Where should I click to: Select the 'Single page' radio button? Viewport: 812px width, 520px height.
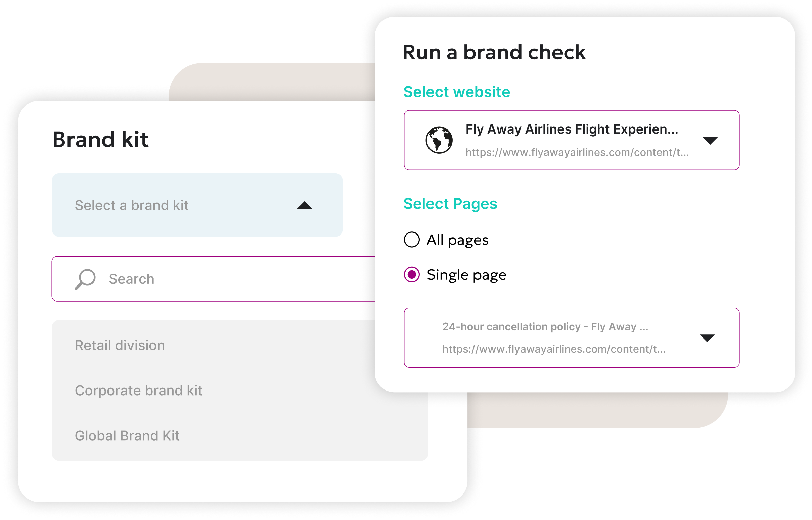(x=412, y=275)
